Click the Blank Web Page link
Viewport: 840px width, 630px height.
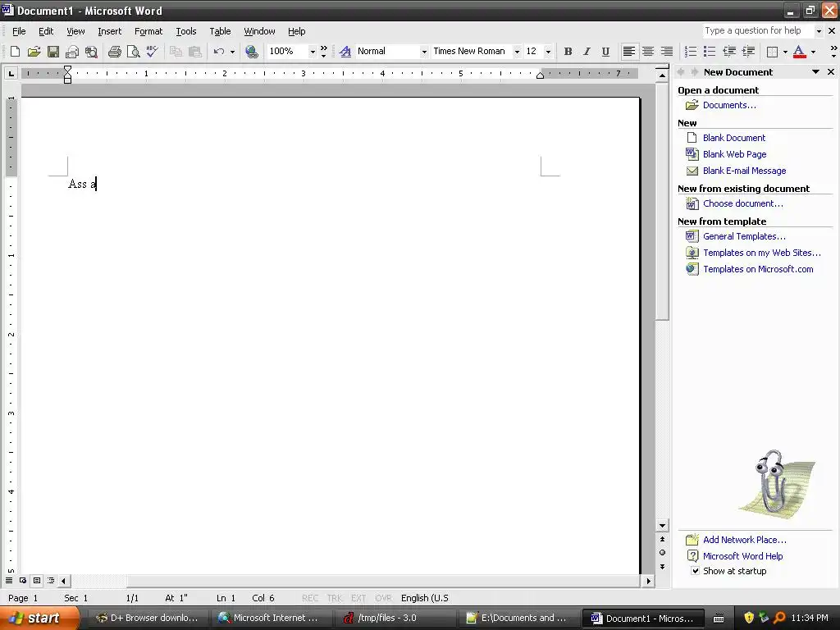click(734, 154)
